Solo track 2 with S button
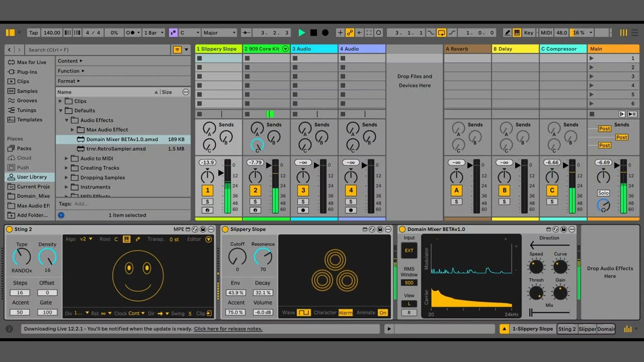 [x=255, y=202]
